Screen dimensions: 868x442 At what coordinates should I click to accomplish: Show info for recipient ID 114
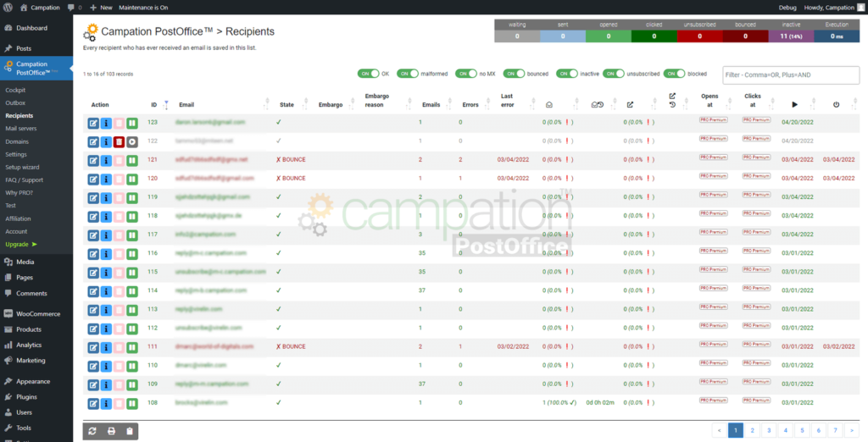(106, 291)
